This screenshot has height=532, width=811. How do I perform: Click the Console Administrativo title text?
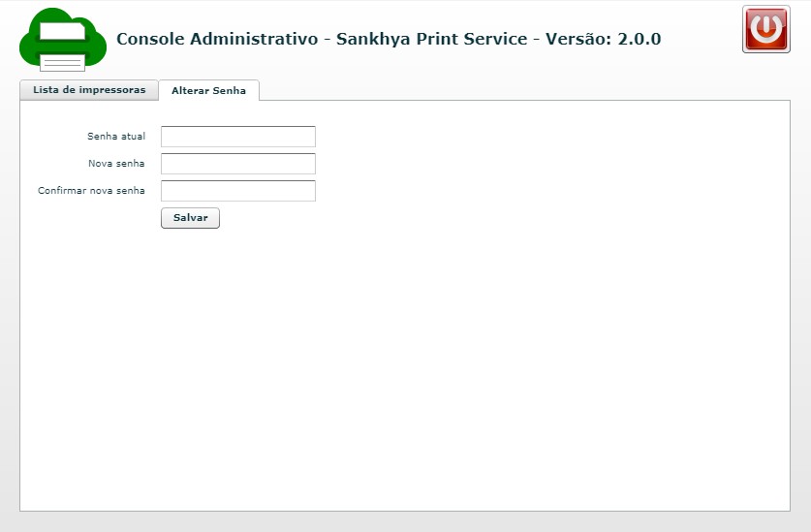389,39
